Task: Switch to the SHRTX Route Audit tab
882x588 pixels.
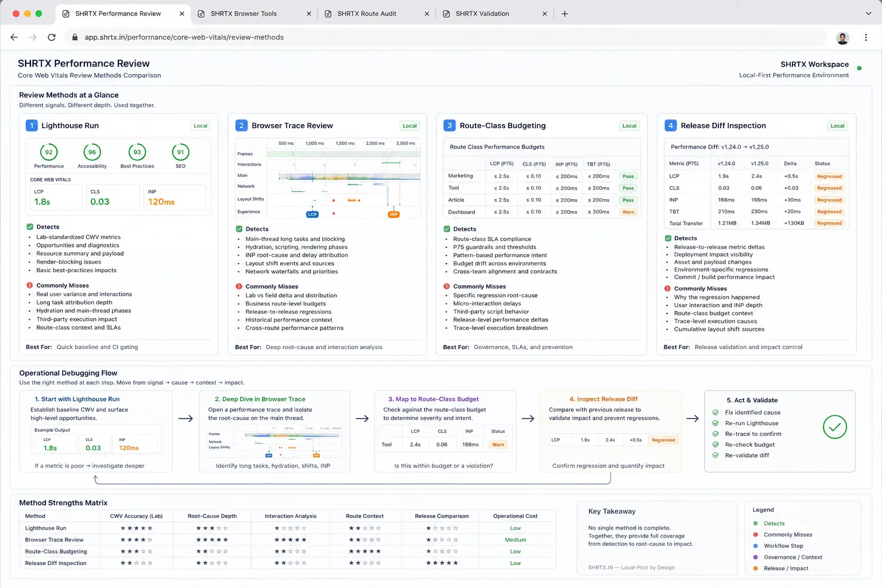Action: [377, 14]
